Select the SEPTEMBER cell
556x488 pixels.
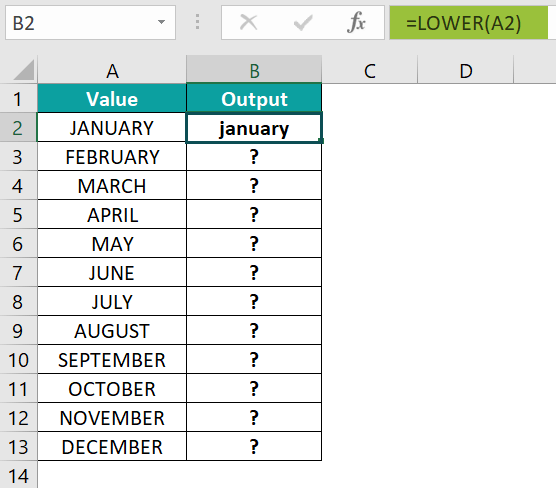(112, 360)
